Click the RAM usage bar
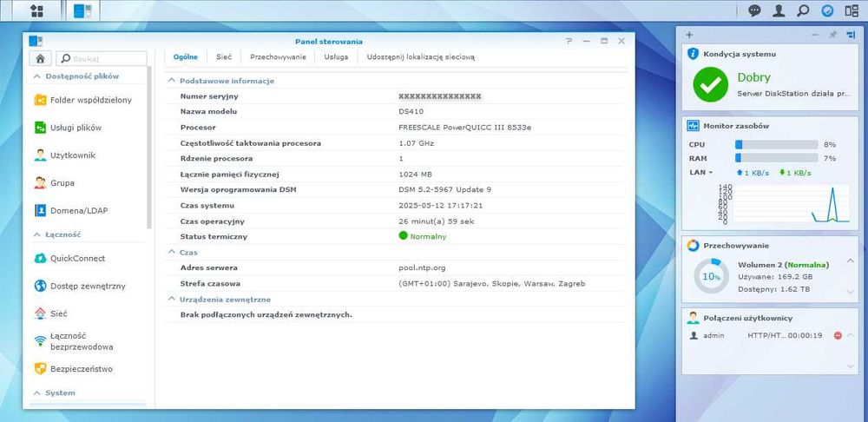The image size is (868, 422). point(776,158)
